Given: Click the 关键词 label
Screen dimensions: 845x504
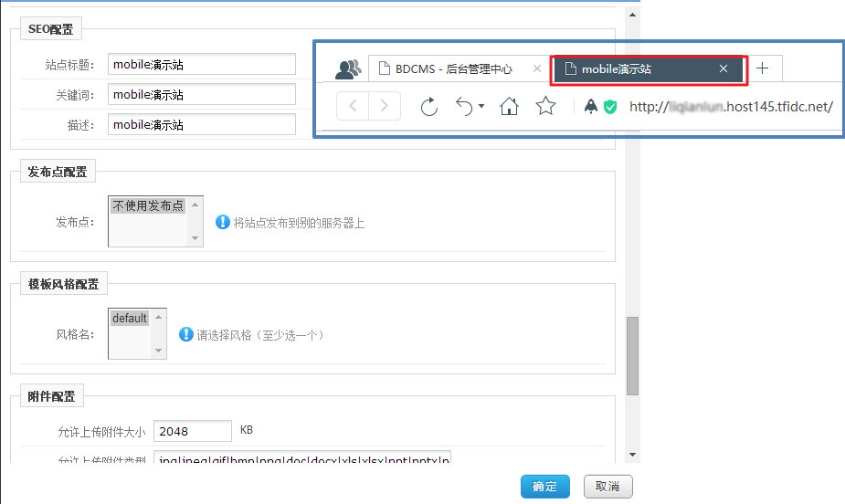Looking at the screenshot, I should pos(75,95).
